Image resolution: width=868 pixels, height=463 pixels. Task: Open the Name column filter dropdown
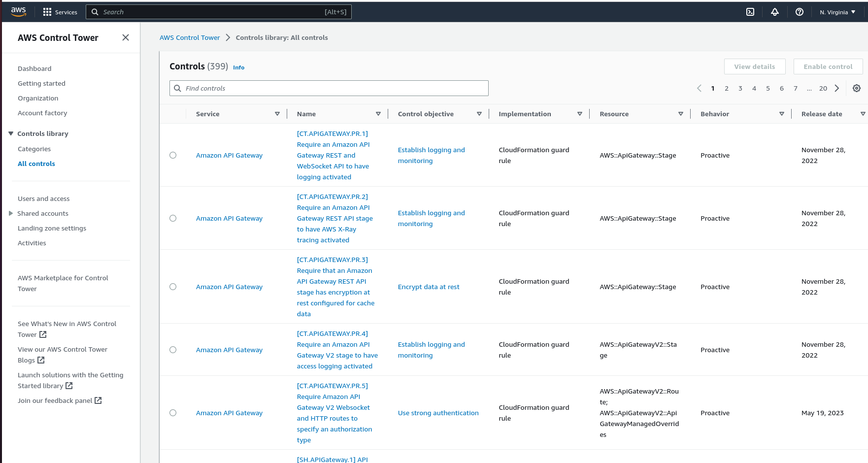tap(378, 114)
